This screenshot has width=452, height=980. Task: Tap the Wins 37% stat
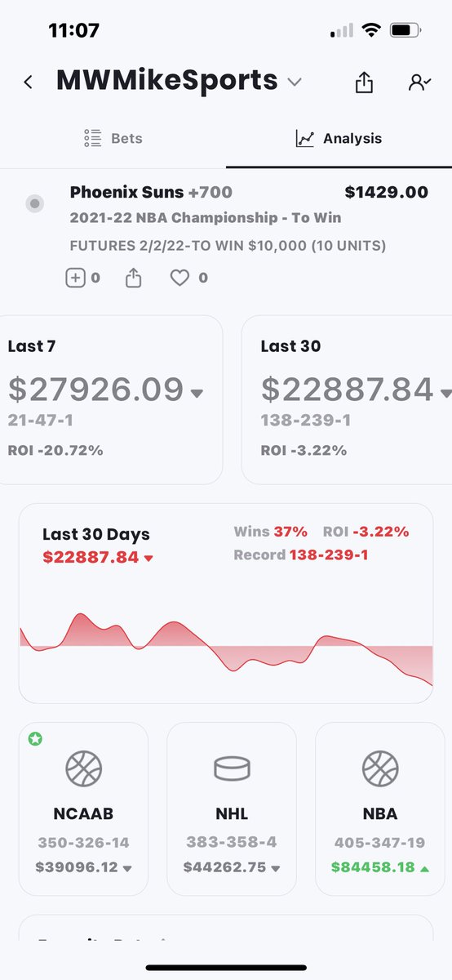click(x=271, y=532)
